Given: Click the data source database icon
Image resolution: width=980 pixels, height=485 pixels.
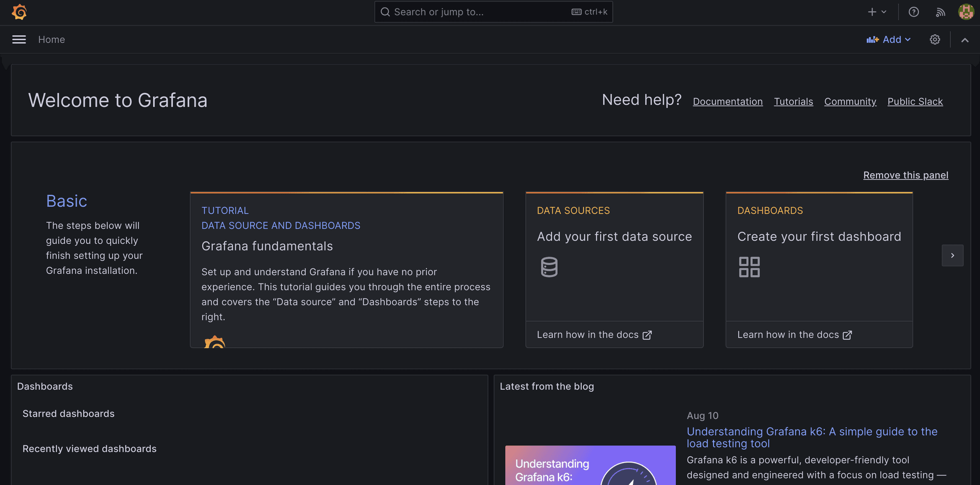Looking at the screenshot, I should (x=549, y=267).
